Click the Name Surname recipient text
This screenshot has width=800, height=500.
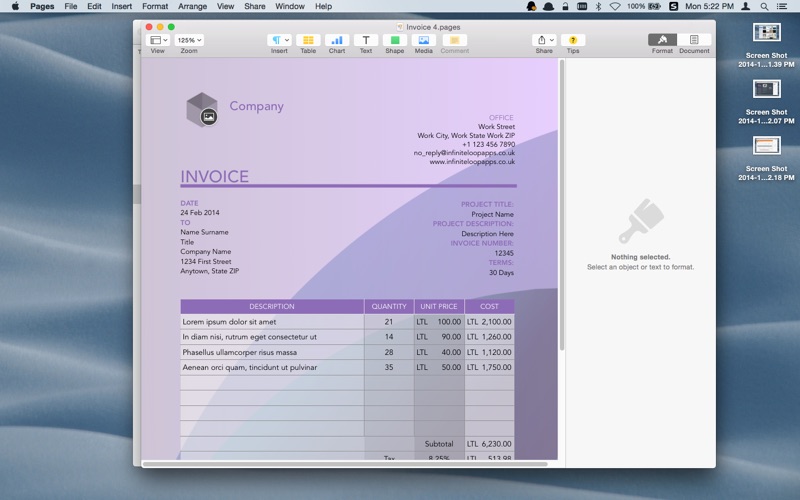coord(204,232)
